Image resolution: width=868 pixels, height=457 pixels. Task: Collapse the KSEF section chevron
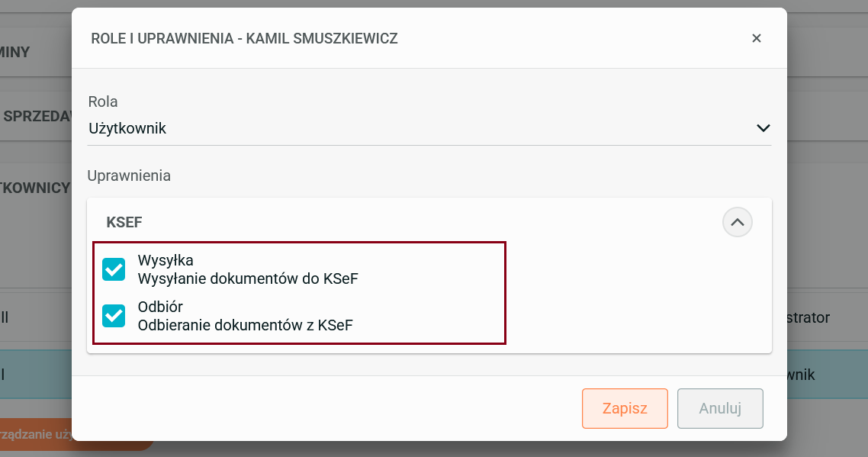coord(737,223)
